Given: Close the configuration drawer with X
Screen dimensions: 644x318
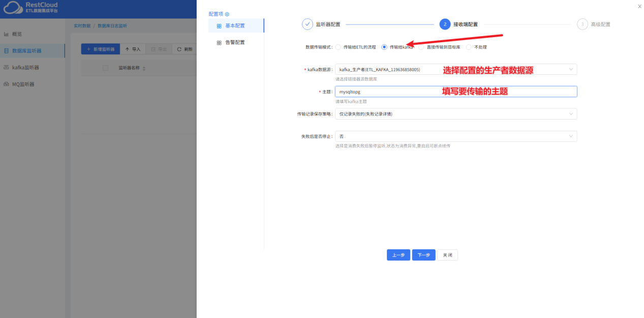Looking at the screenshot, I should tap(639, 6).
